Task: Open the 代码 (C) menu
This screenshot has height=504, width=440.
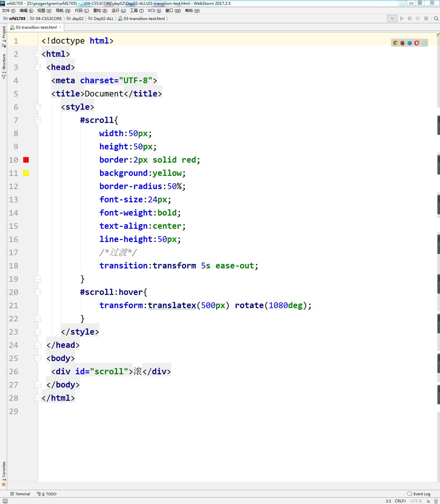Action: [x=82, y=11]
